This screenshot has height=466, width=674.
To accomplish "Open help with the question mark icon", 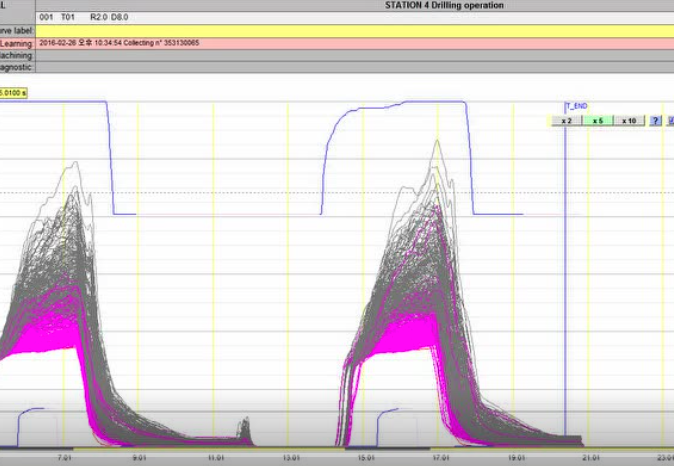I will tap(656, 121).
